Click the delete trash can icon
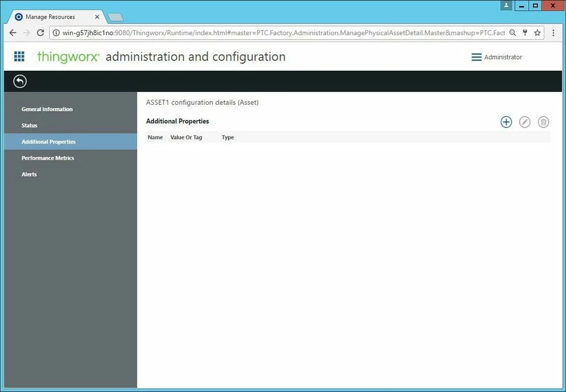566x392 pixels. pos(543,122)
